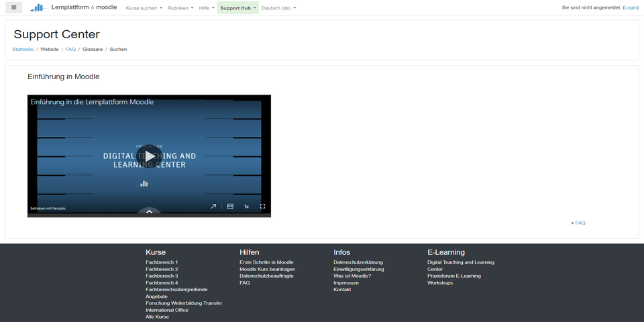The width and height of the screenshot is (644, 322).
Task: Click Glossare breadcrumb item
Action: tap(93, 49)
